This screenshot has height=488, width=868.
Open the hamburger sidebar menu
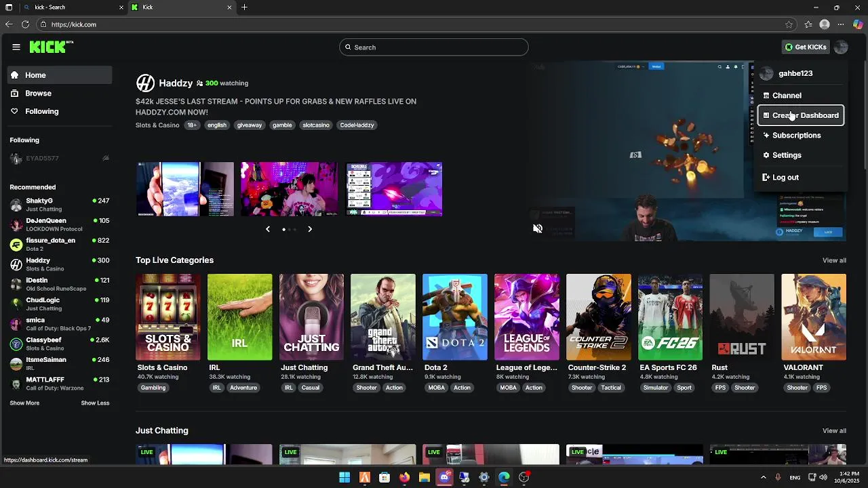pyautogui.click(x=16, y=47)
